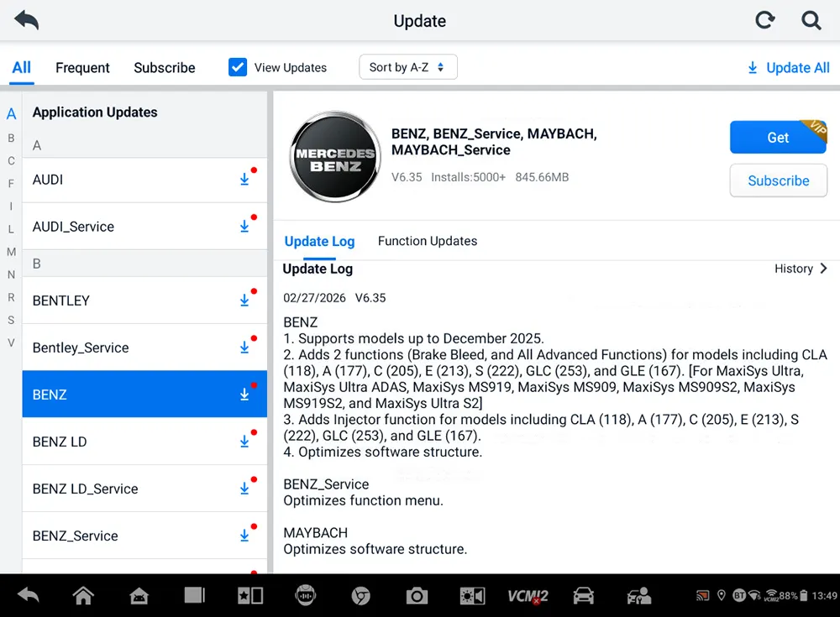Tap the screen cast status icon
The height and width of the screenshot is (617, 840).
pos(702,595)
